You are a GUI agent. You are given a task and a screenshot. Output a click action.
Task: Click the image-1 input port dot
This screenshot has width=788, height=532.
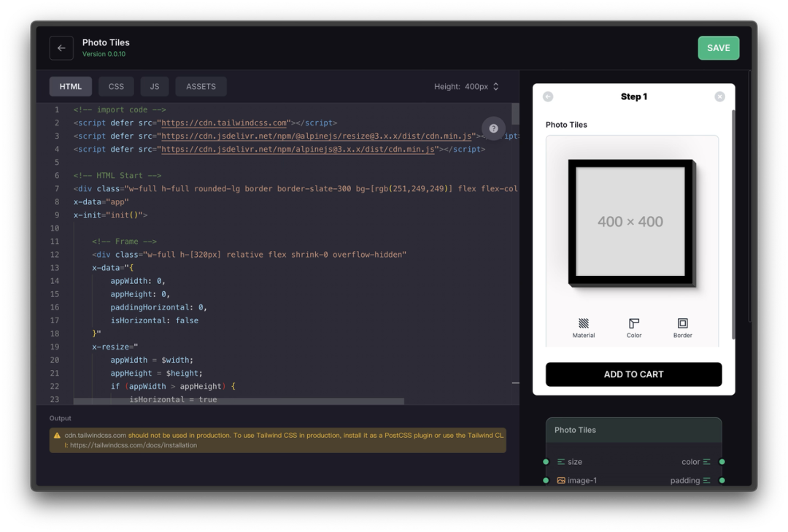pyautogui.click(x=546, y=480)
